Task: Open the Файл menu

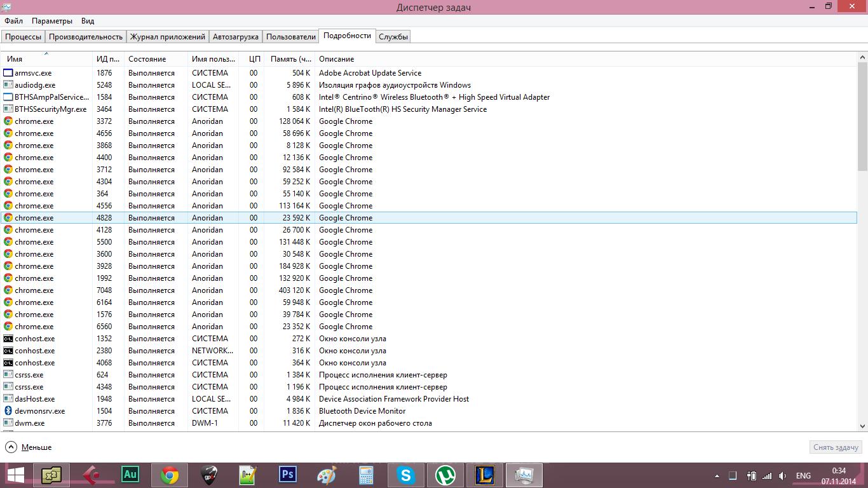Action: point(13,21)
